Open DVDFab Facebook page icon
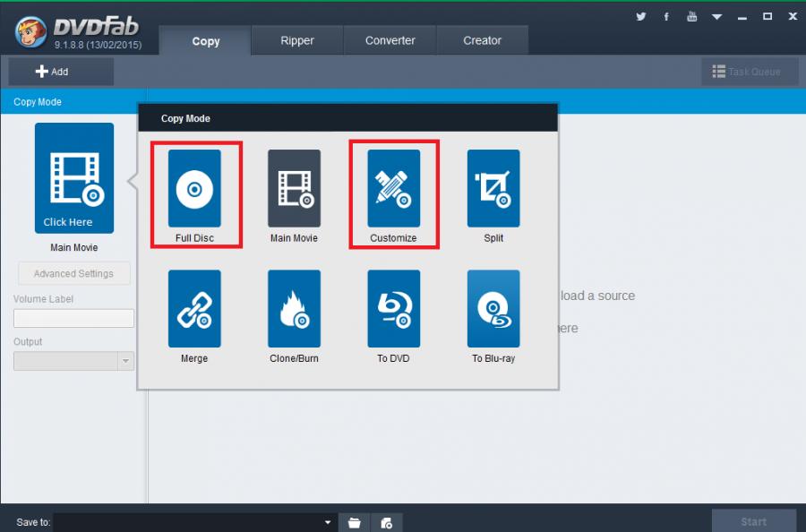806x532 pixels. pyautogui.click(x=666, y=16)
